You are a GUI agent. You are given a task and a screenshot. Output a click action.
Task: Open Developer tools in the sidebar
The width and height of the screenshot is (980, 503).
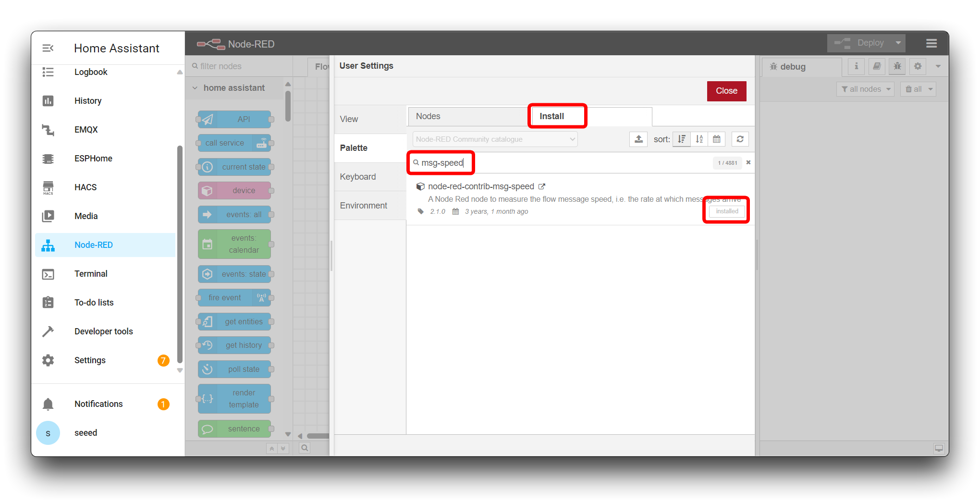pyautogui.click(x=105, y=331)
